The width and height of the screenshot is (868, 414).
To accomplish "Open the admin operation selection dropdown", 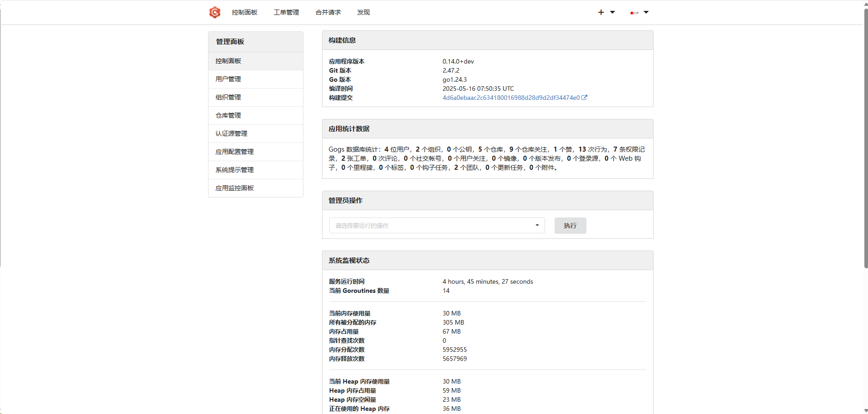I will pyautogui.click(x=436, y=226).
